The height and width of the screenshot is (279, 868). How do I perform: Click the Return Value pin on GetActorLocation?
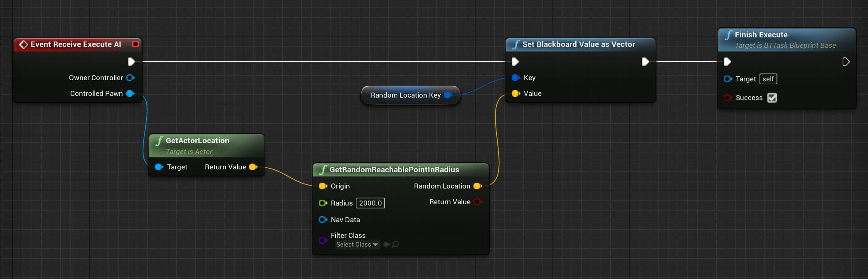tap(253, 167)
